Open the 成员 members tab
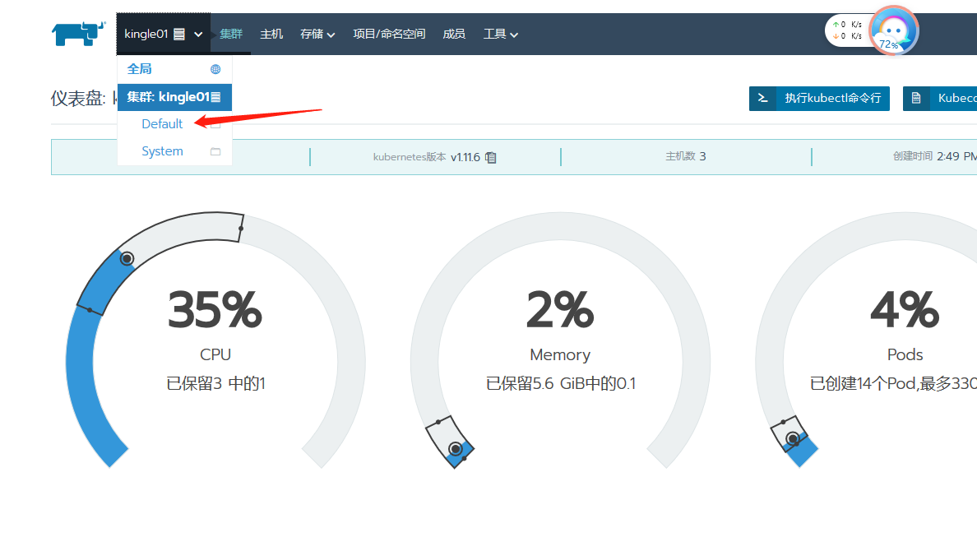The width and height of the screenshot is (977, 560). (454, 34)
